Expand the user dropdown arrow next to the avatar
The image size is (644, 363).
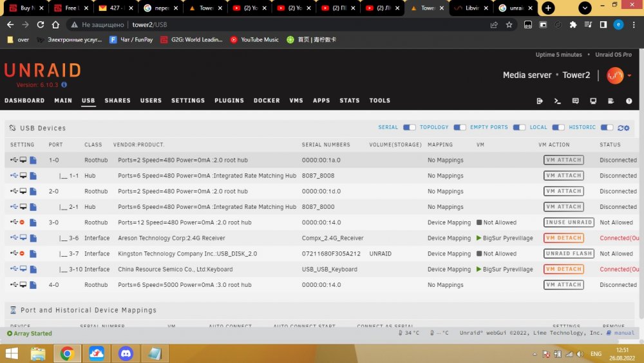click(629, 75)
